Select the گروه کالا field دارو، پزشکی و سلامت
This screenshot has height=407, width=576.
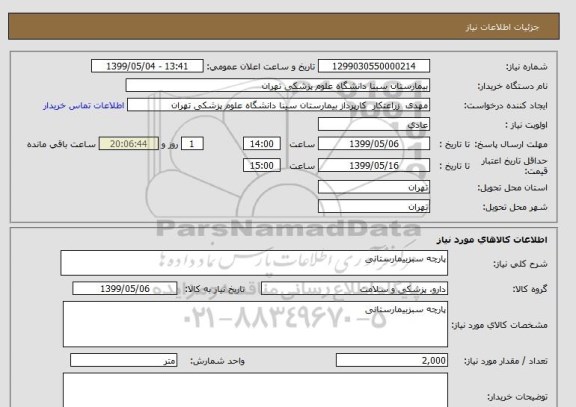click(x=354, y=289)
